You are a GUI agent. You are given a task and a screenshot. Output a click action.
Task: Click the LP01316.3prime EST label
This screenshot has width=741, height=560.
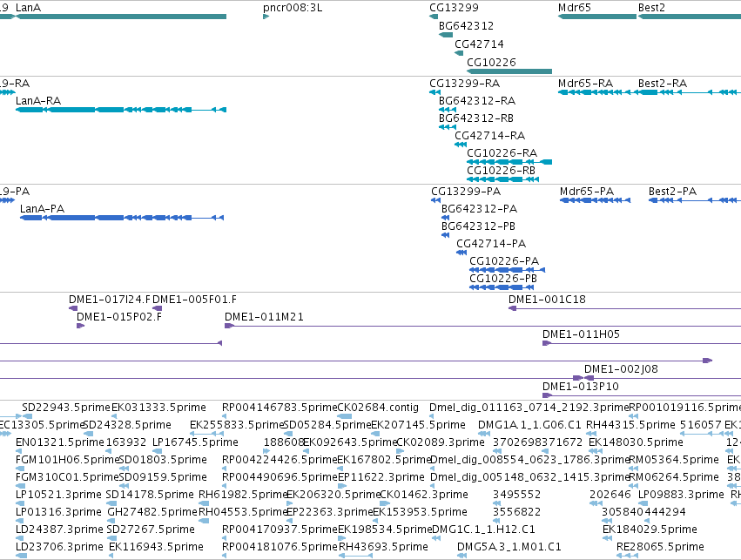click(58, 512)
